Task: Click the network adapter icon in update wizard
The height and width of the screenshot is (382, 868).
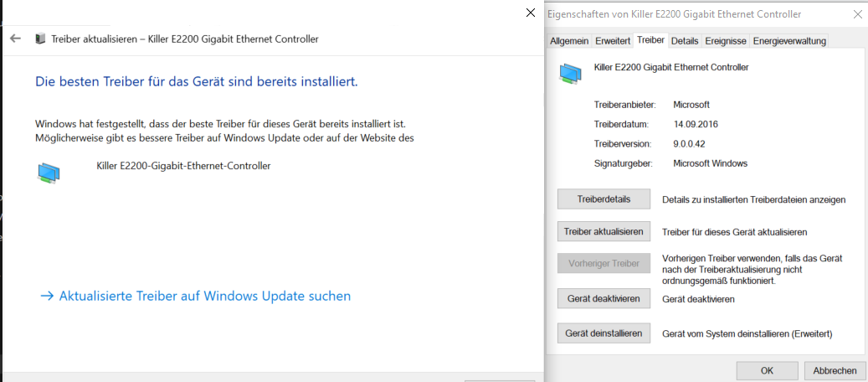Action: tap(49, 173)
